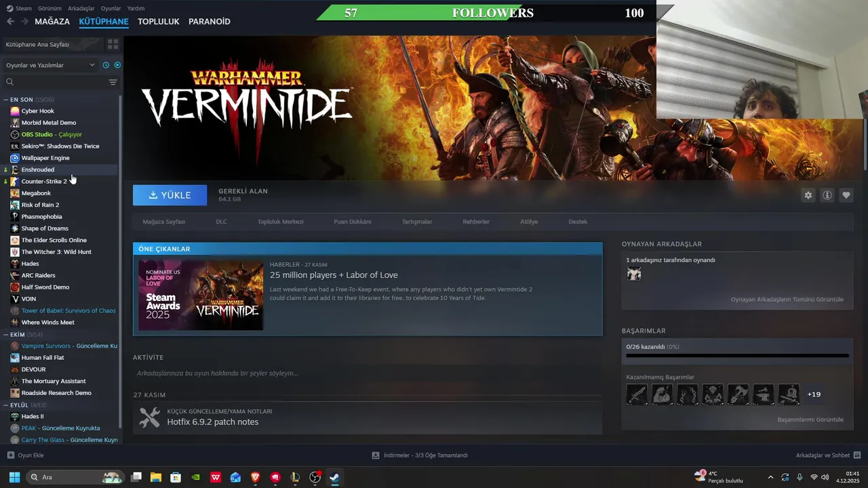The image size is (868, 488).
Task: Collapse the EYLÜL category
Action: point(5,405)
